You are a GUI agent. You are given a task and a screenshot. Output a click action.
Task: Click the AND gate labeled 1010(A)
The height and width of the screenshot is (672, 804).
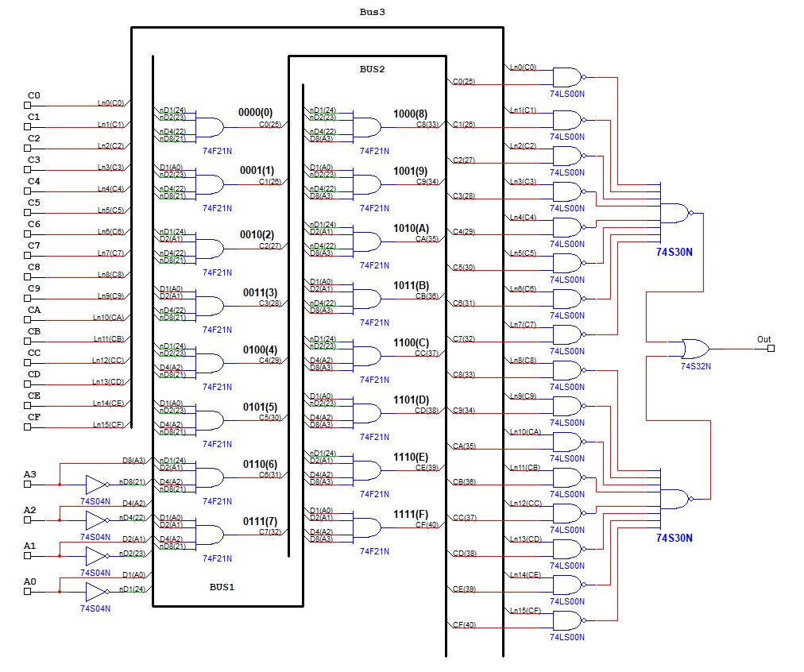point(366,240)
